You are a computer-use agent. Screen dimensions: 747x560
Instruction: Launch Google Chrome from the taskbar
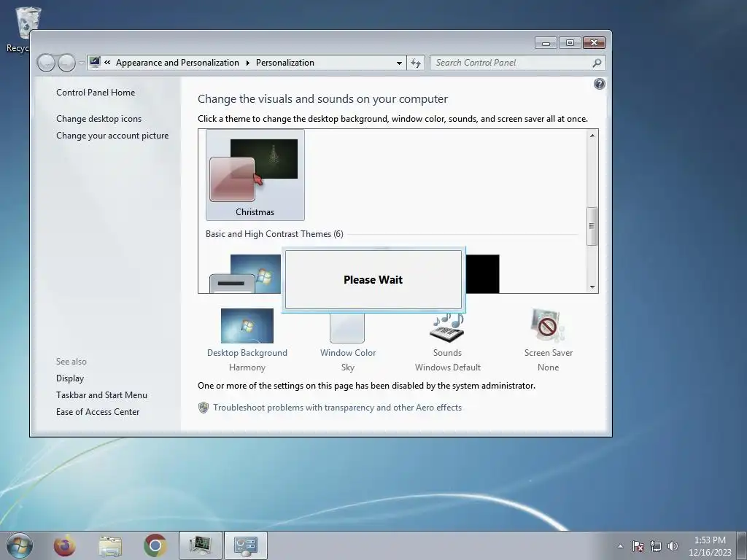tap(155, 545)
